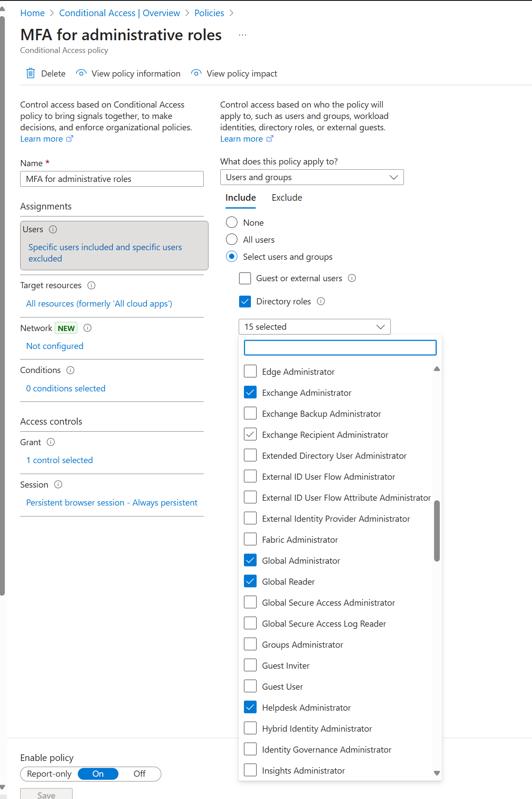The width and height of the screenshot is (532, 799).
Task: Navigate to Home breadcrumb
Action: 32,13
